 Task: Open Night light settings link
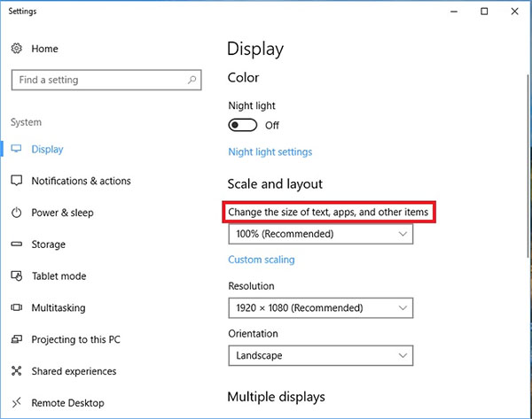(270, 151)
